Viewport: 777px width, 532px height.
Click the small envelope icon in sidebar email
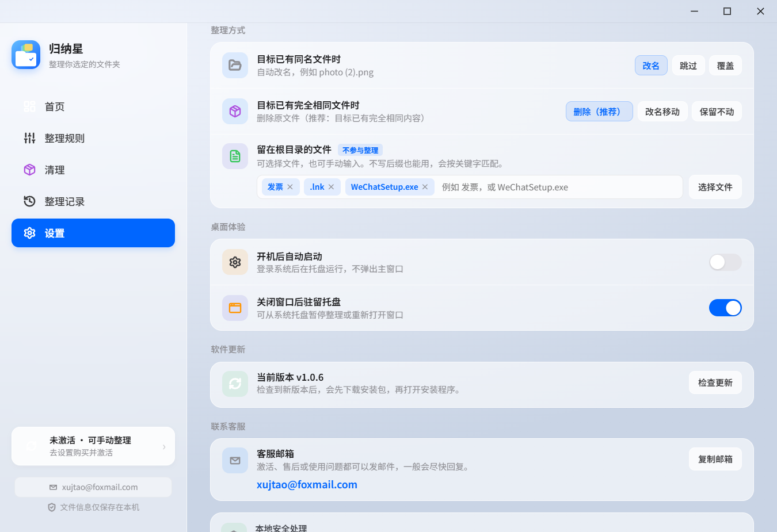click(53, 487)
